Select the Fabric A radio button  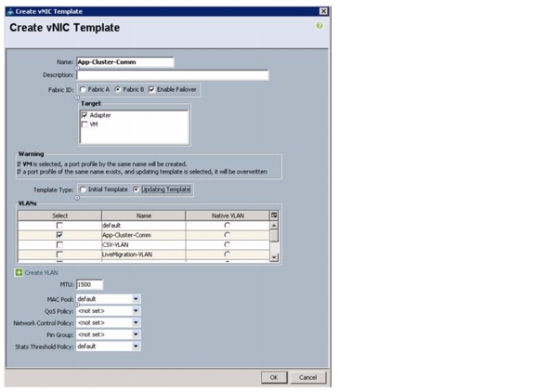click(x=83, y=89)
